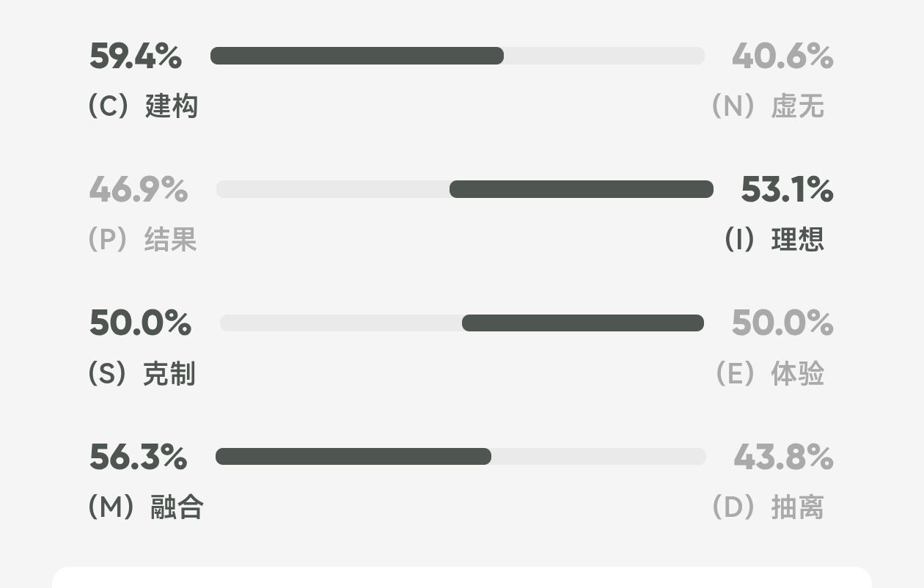
Task: Tap the (E) 体验 label
Action: click(x=769, y=374)
